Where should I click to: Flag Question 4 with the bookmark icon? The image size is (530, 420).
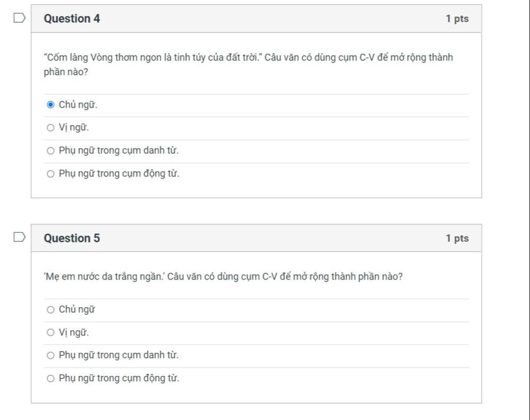click(19, 18)
